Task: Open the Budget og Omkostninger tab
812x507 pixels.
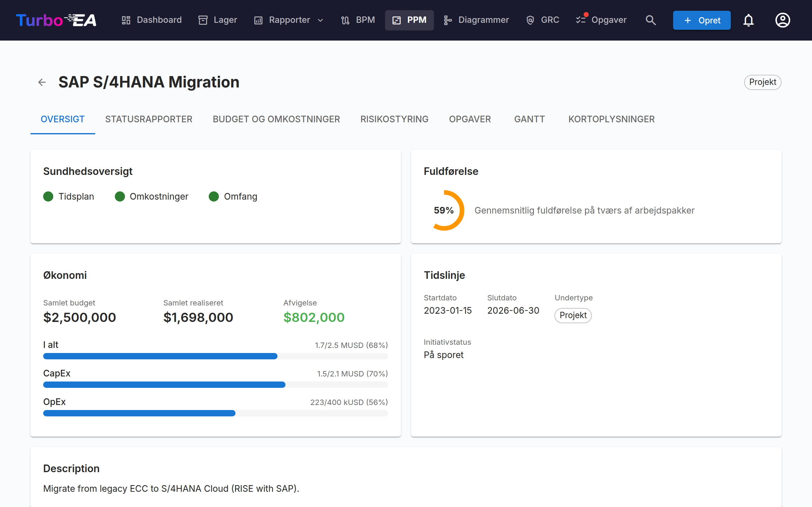Action: pos(276,119)
